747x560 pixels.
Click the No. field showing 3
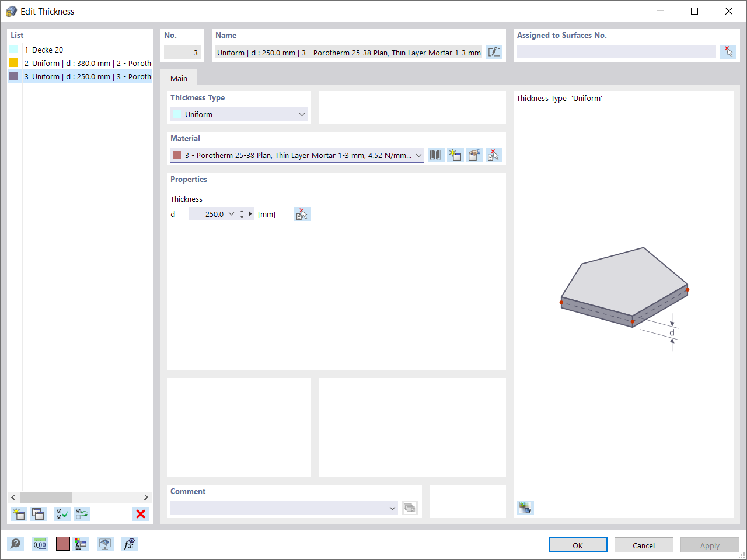(x=182, y=52)
